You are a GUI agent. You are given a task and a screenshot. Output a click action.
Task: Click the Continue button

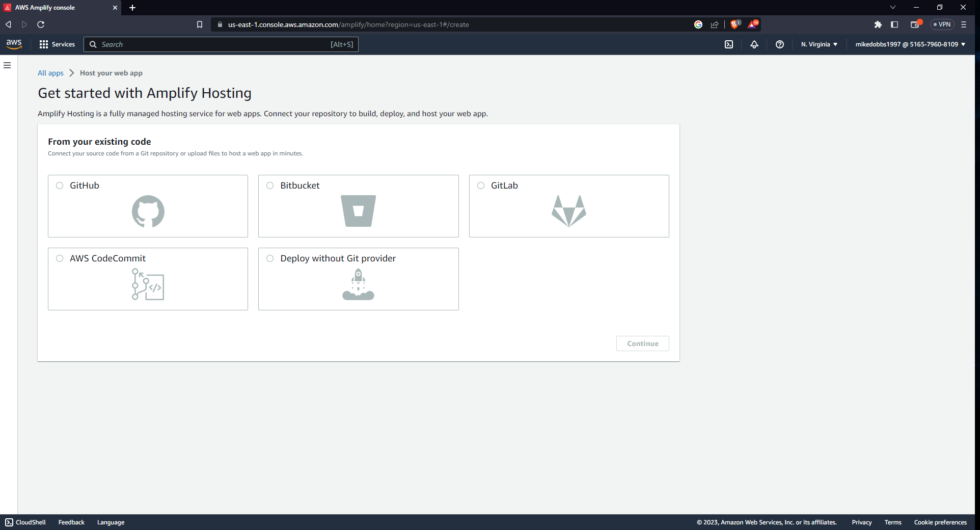[x=642, y=343]
